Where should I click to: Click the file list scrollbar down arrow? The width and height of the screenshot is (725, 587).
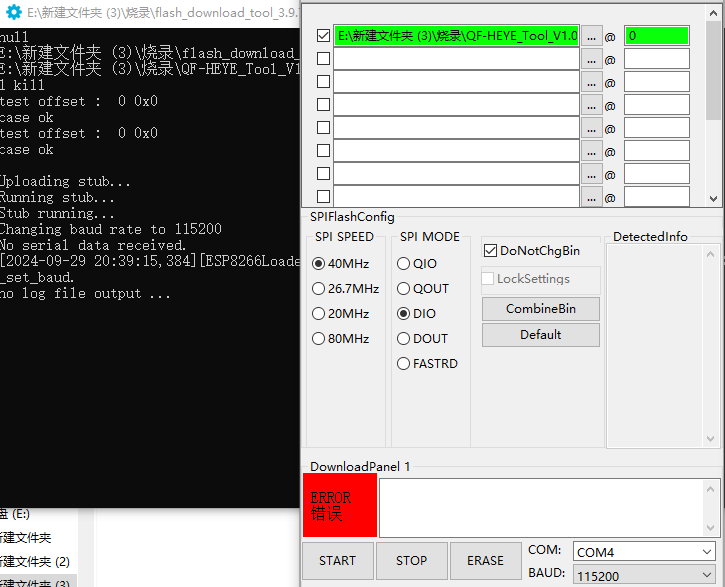713,199
